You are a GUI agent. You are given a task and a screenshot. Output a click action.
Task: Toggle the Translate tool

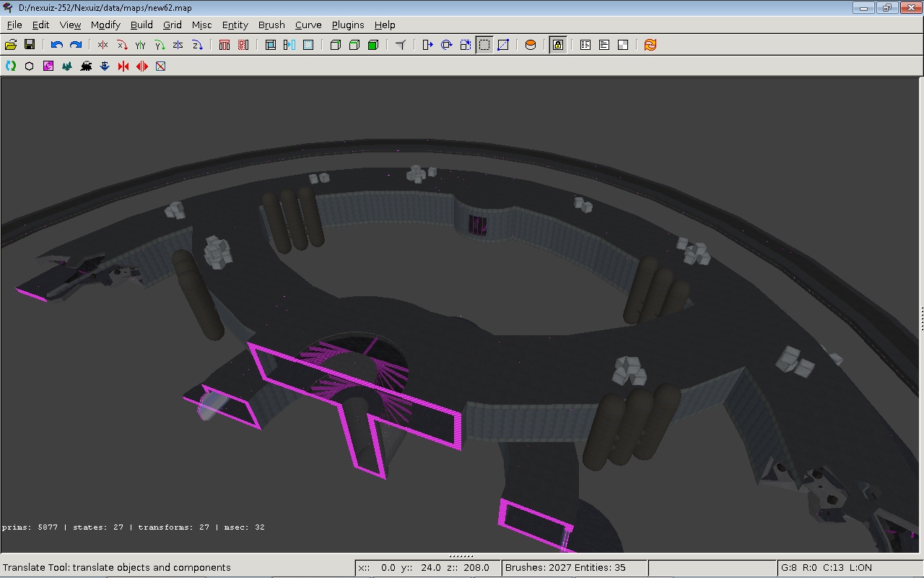tap(428, 45)
